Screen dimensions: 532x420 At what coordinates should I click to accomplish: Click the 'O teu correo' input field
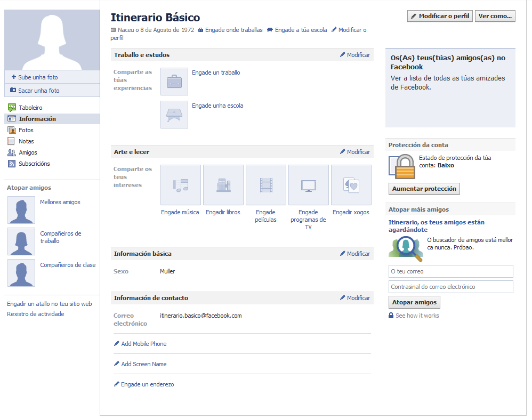[450, 271]
